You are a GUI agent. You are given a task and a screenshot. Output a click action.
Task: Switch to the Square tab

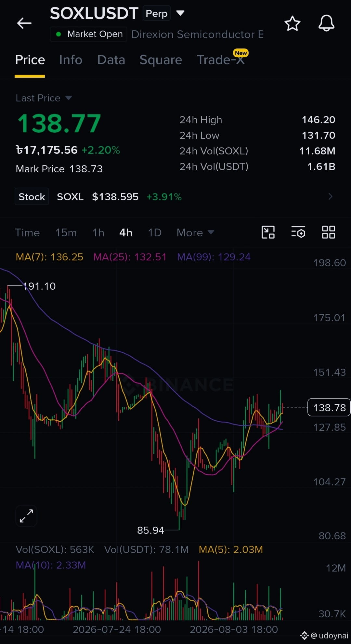(161, 60)
